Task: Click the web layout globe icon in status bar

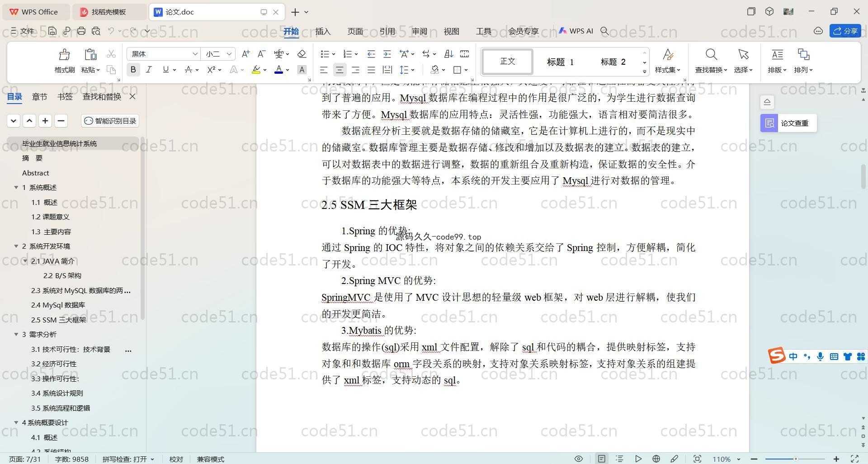Action: [x=656, y=459]
